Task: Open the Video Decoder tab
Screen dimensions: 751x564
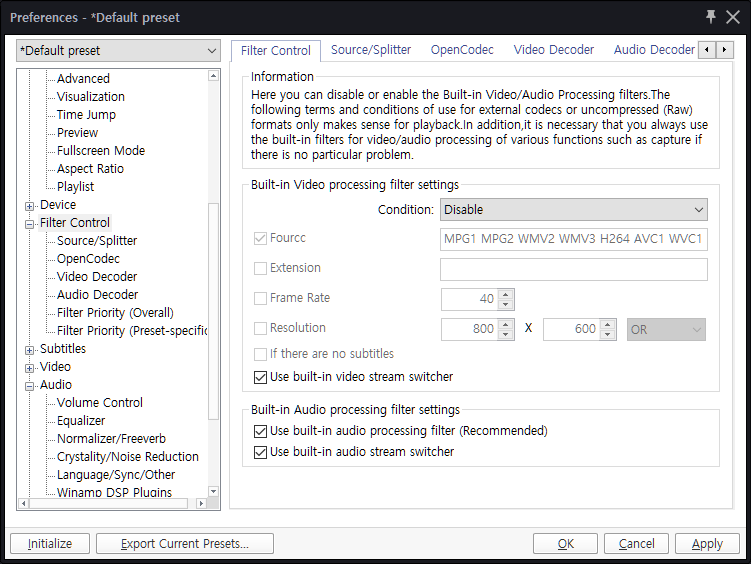Action: [x=553, y=49]
